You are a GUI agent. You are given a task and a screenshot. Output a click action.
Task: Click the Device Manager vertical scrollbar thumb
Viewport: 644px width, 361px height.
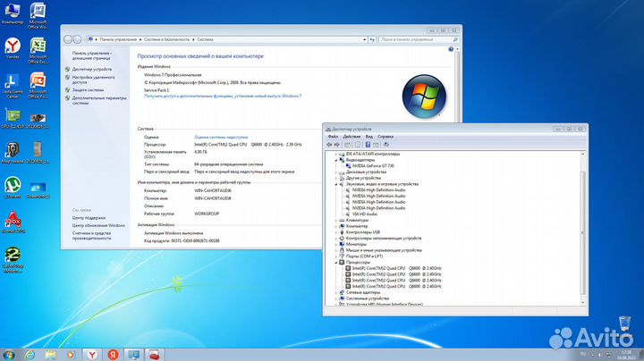coord(582,232)
